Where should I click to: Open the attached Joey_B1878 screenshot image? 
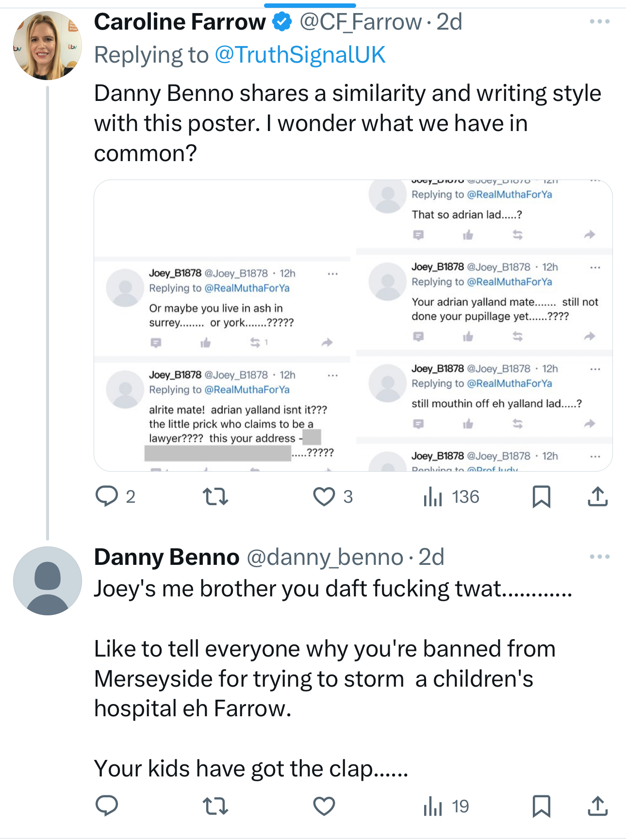(x=353, y=325)
